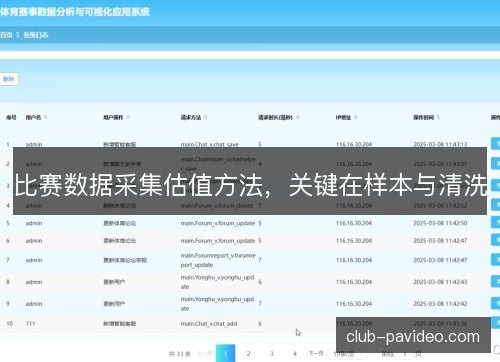Click the 系统日志 breadcrumb item

tap(36, 35)
